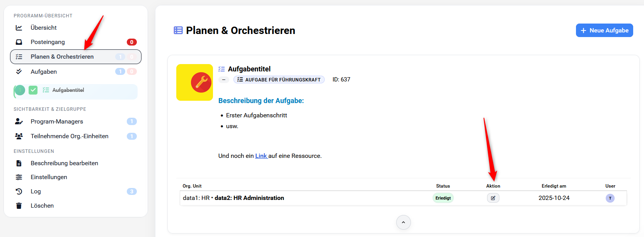
Task: Open the Einstellungen sliders icon
Action: [x=19, y=177]
